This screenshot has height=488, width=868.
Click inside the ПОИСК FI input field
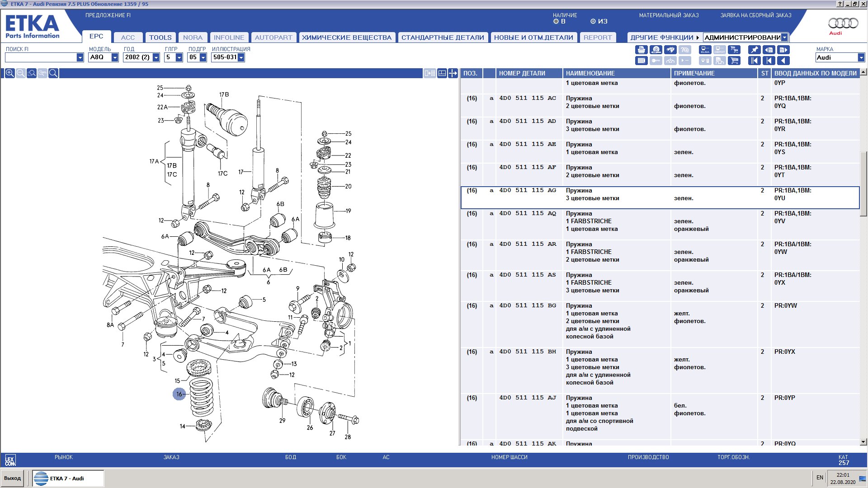point(41,57)
